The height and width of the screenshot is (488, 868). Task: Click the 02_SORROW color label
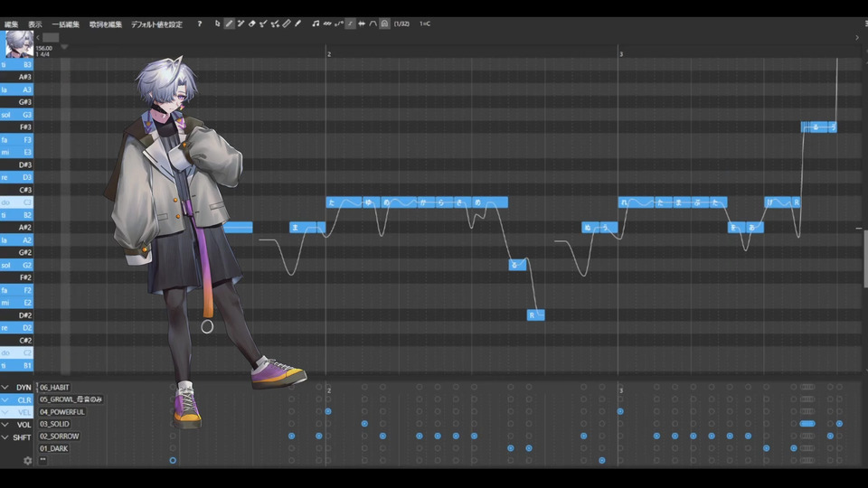click(60, 436)
